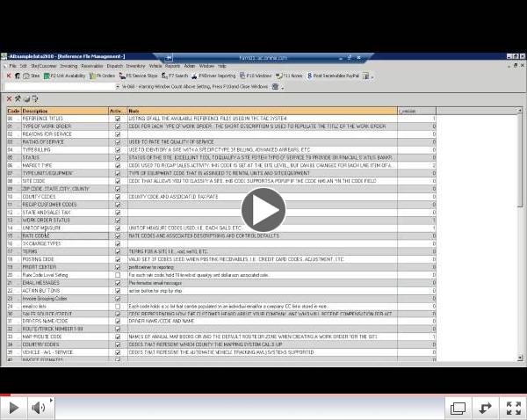Open F4 Orders toolbar item
Image resolution: width=527 pixels, height=420 pixels.
click(x=102, y=76)
